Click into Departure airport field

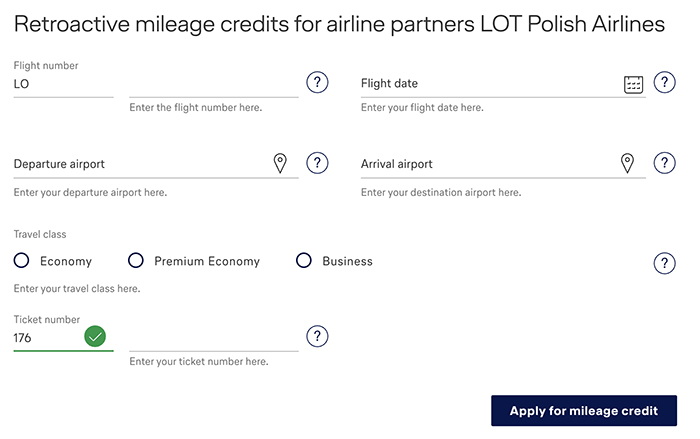pos(142,164)
